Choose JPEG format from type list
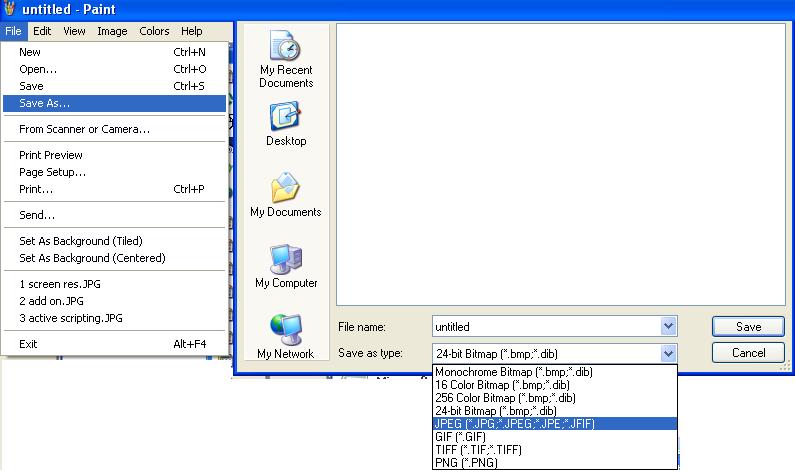This screenshot has height=472, width=795. [x=515, y=423]
